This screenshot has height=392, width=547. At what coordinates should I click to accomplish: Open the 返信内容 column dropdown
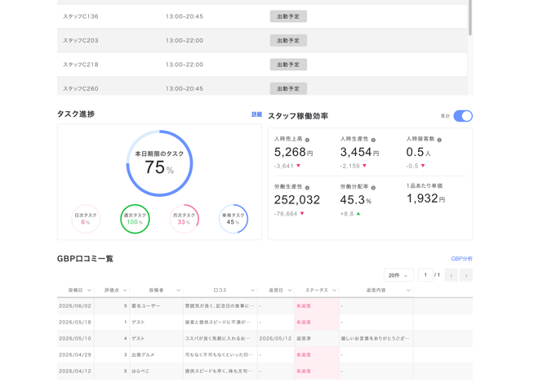(x=408, y=291)
